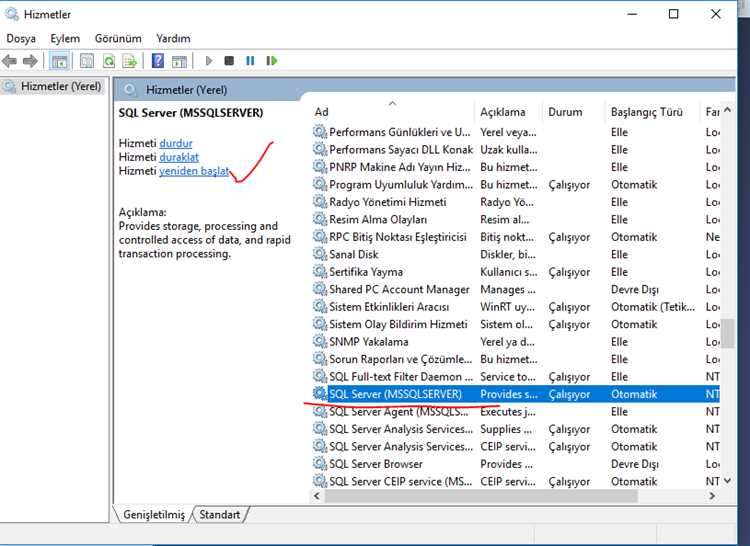
Task: Select the Program Uyumluluk Yardım... service
Action: (401, 185)
